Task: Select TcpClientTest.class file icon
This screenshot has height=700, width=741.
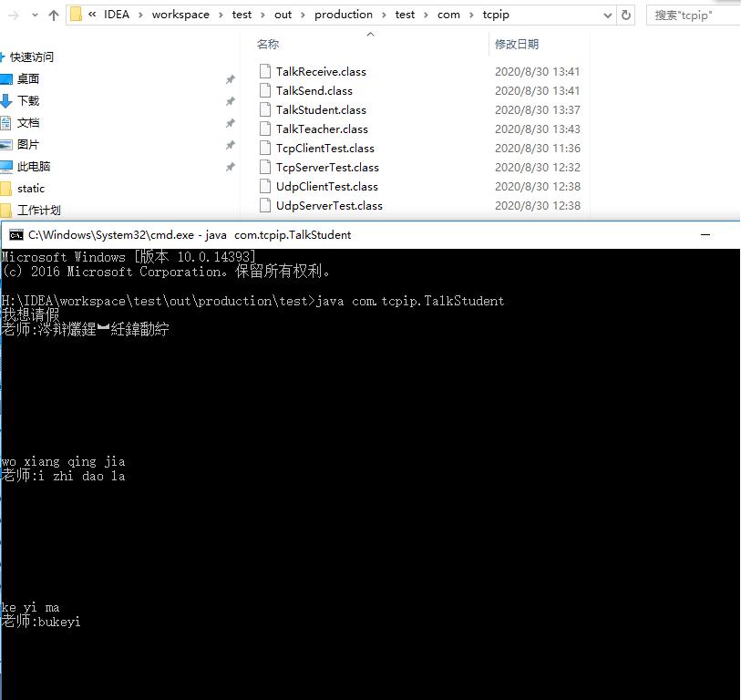Action: pos(265,148)
